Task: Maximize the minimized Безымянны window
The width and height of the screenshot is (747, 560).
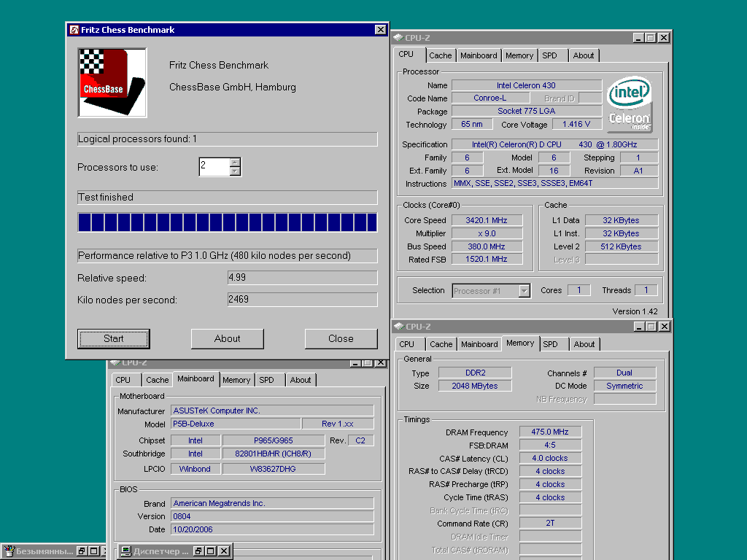Action: [x=94, y=551]
